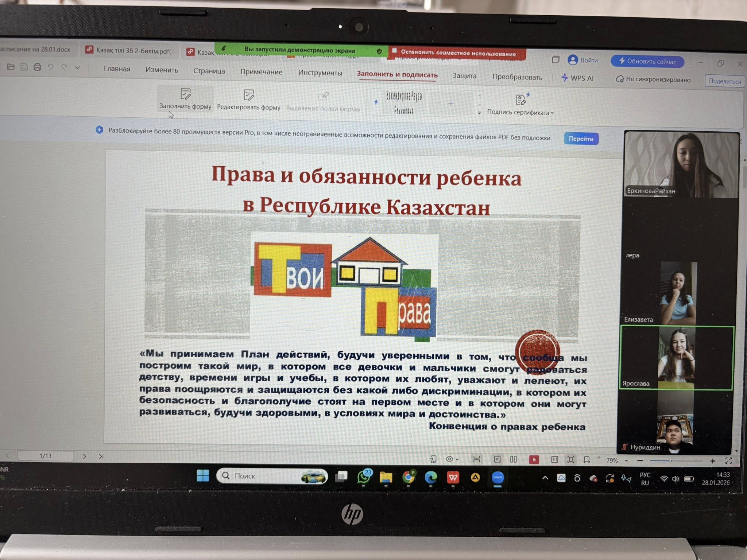Switch to the Защита ribbon tab
Screen dimensions: 747x560
pos(464,76)
